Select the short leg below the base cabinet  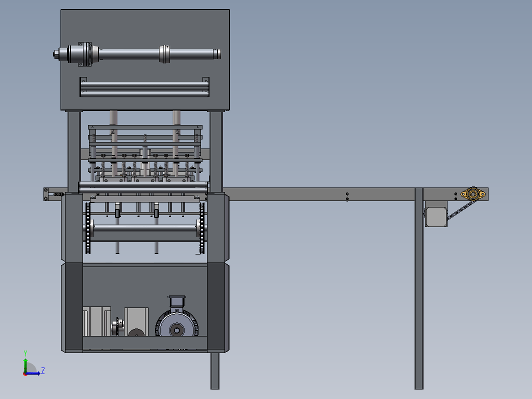[x=215, y=371]
